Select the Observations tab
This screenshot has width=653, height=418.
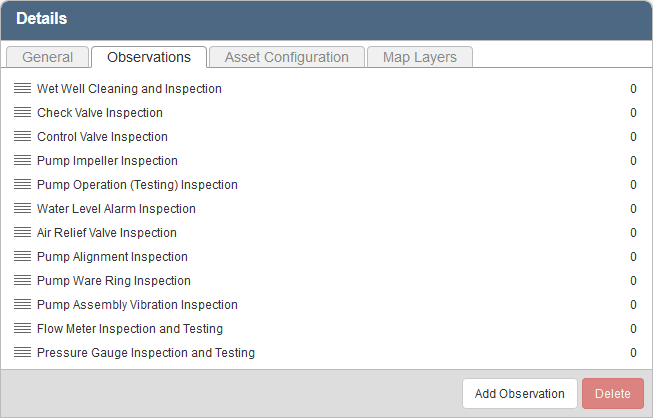pyautogui.click(x=149, y=57)
